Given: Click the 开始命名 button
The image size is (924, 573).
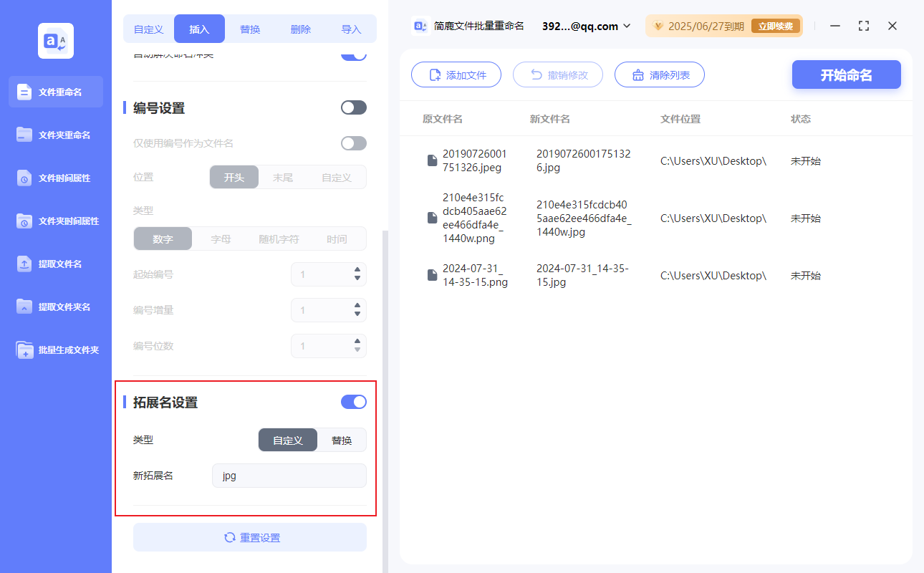Looking at the screenshot, I should tap(846, 74).
